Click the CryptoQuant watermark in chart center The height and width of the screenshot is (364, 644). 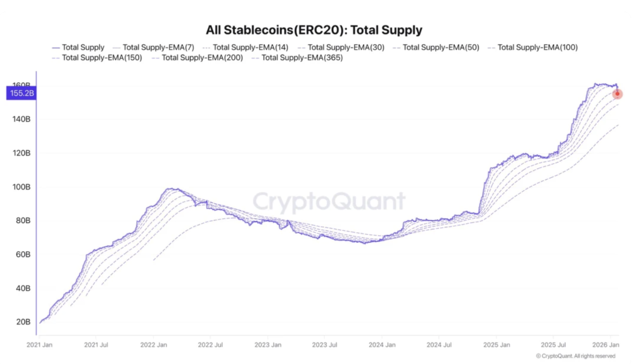click(329, 202)
